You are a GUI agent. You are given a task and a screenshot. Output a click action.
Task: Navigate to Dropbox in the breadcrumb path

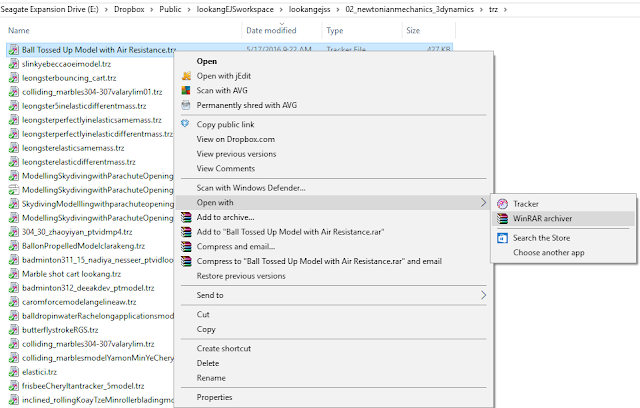click(x=129, y=9)
